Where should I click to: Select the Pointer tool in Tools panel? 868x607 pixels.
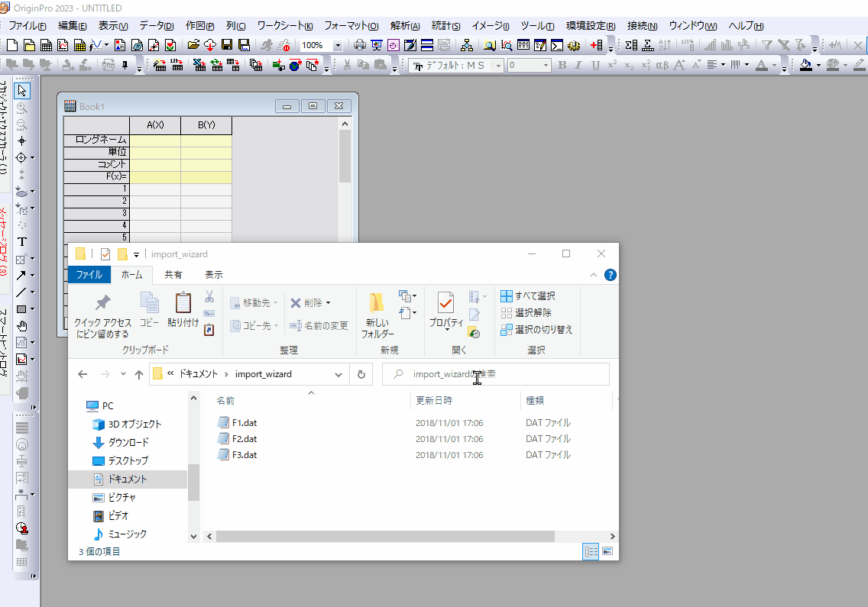click(x=22, y=90)
